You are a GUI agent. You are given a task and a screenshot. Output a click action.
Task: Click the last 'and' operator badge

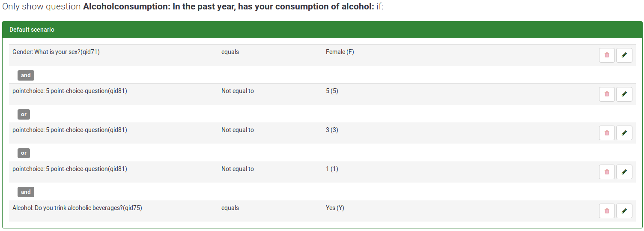pos(26,192)
